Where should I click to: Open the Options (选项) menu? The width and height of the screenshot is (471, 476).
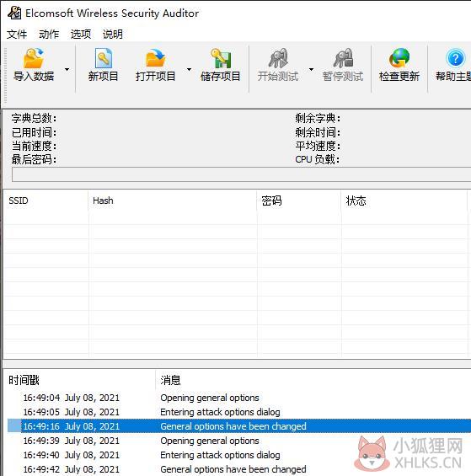click(x=81, y=34)
